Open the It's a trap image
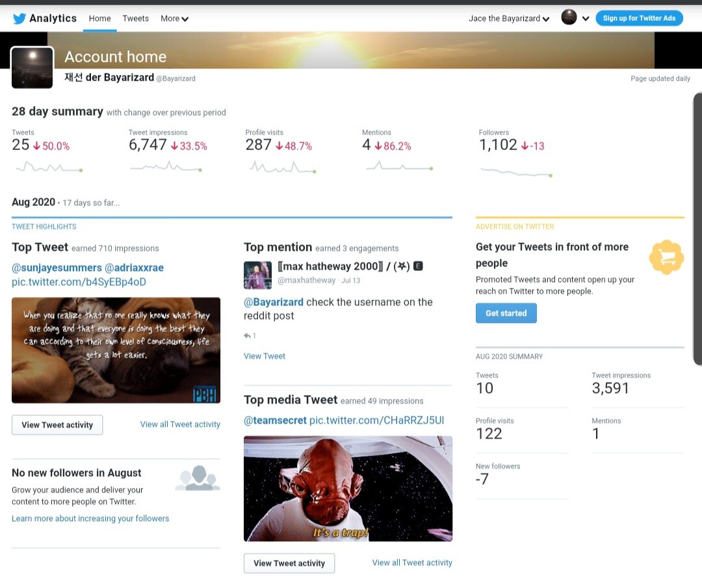 pyautogui.click(x=348, y=489)
